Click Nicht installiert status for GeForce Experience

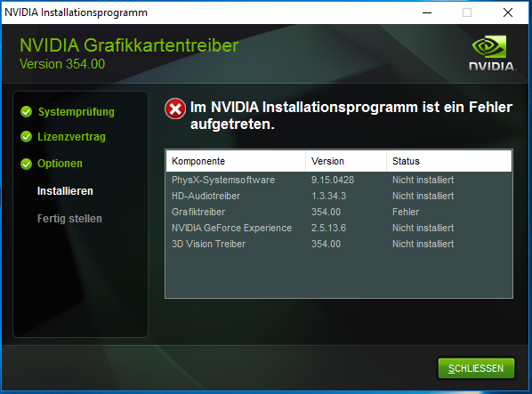423,228
